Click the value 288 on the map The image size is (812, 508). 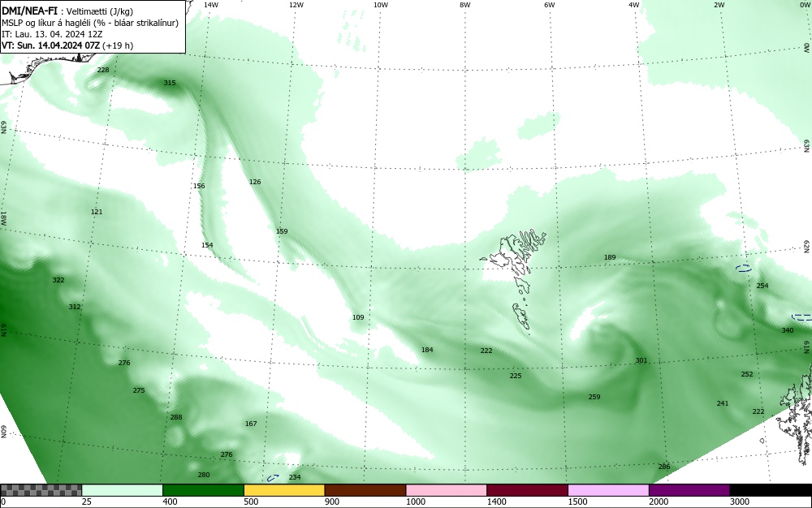[176, 417]
